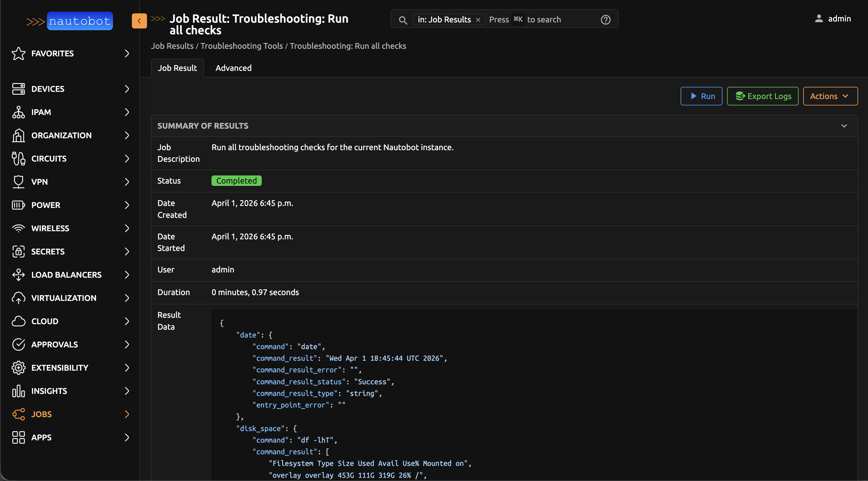Click the Secrets lock icon
Viewport: 868px width, 481px height.
[x=18, y=252]
